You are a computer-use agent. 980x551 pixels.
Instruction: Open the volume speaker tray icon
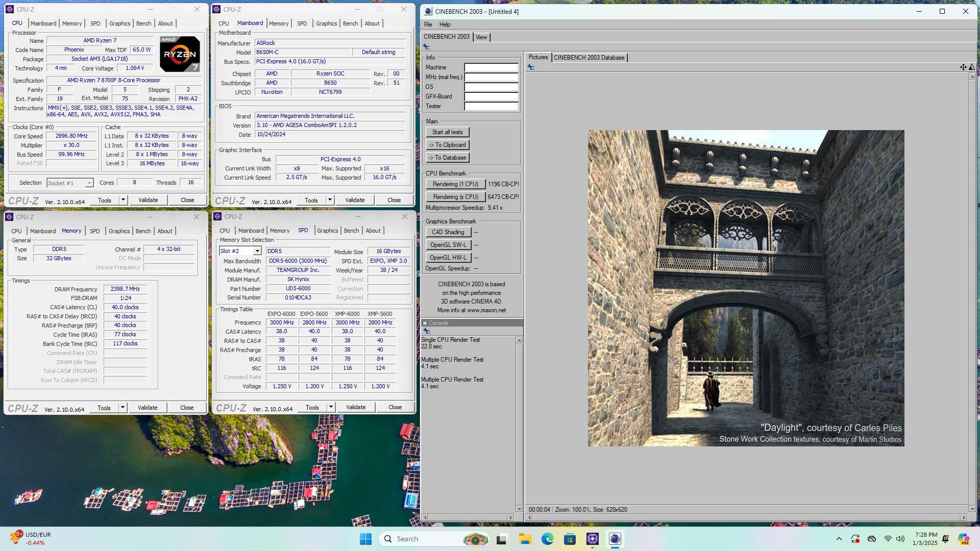pyautogui.click(x=900, y=539)
